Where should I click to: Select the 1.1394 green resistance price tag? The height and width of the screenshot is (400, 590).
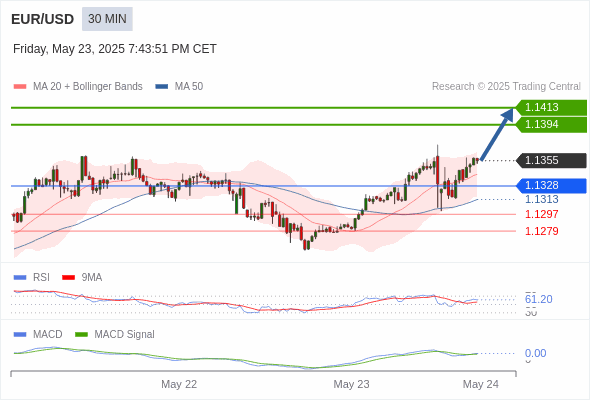point(551,125)
